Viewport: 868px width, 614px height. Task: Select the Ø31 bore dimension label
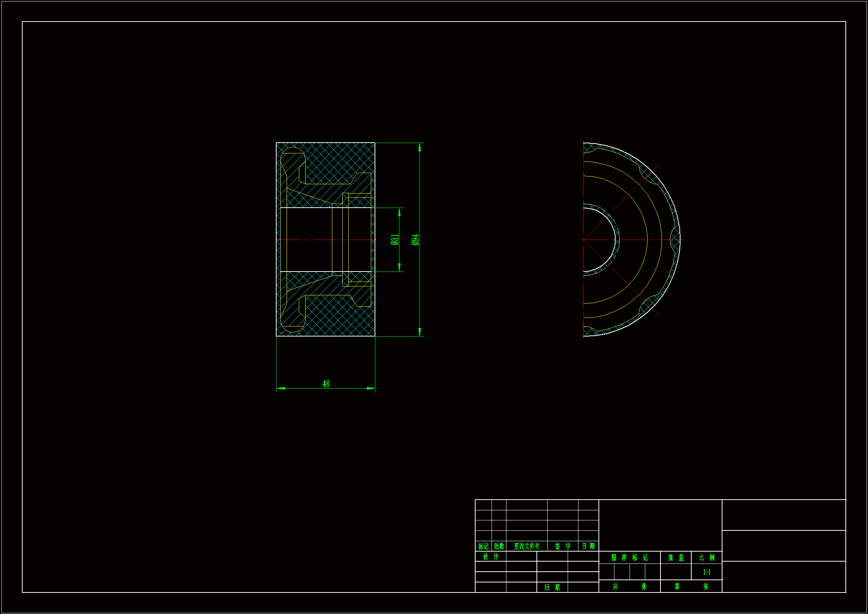tap(395, 240)
